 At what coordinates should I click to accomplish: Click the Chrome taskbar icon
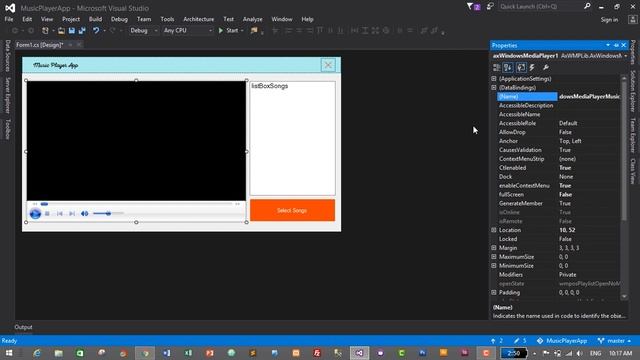click(x=145, y=353)
